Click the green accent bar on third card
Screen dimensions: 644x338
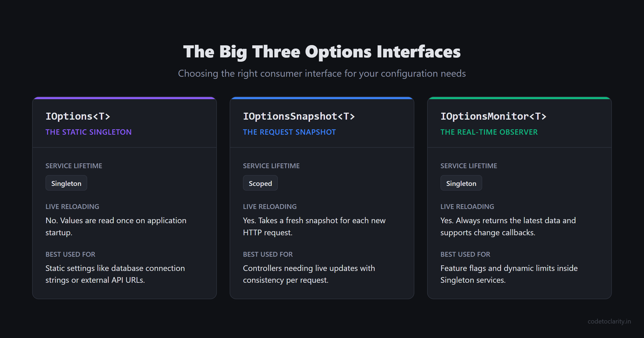click(519, 98)
